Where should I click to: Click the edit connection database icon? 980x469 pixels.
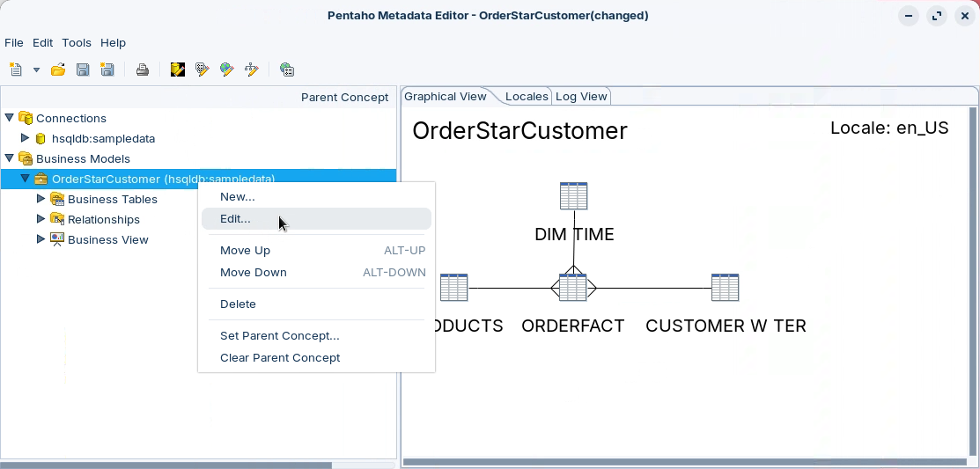tap(178, 70)
